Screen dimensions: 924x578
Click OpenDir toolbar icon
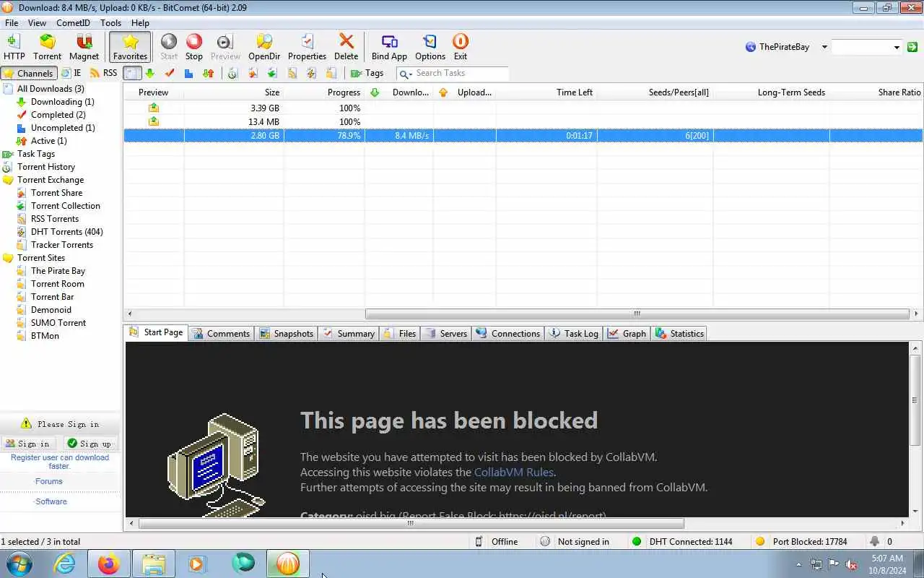click(264, 47)
